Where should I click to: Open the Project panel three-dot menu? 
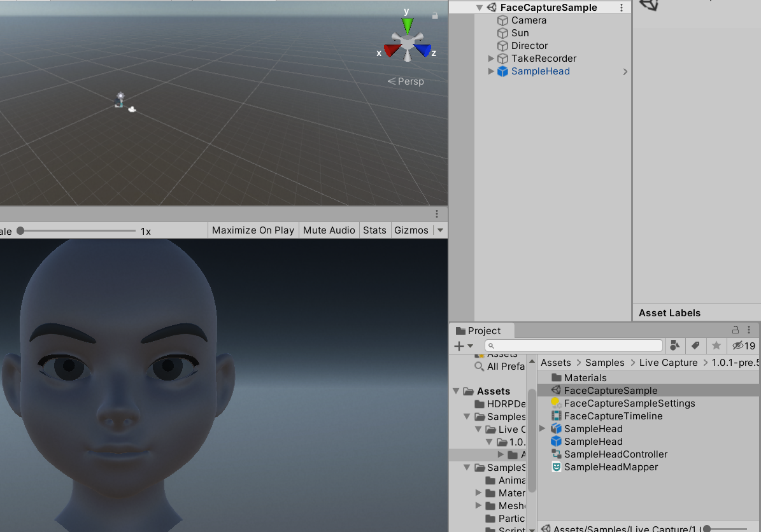click(749, 330)
